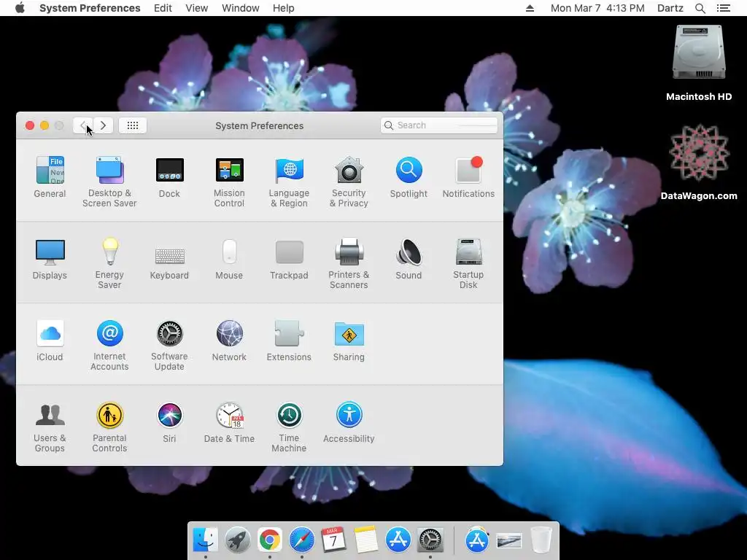Viewport: 747px width, 560px height.
Task: Open Safari from the Dock
Action: (x=301, y=540)
